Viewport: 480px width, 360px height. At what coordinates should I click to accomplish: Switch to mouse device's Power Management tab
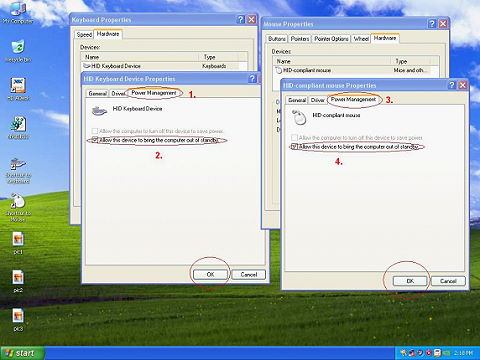[353, 100]
